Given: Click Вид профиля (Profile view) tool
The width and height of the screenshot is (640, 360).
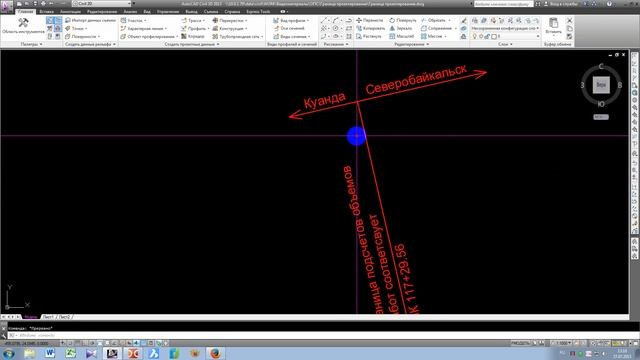Looking at the screenshot, I should 291,20.
